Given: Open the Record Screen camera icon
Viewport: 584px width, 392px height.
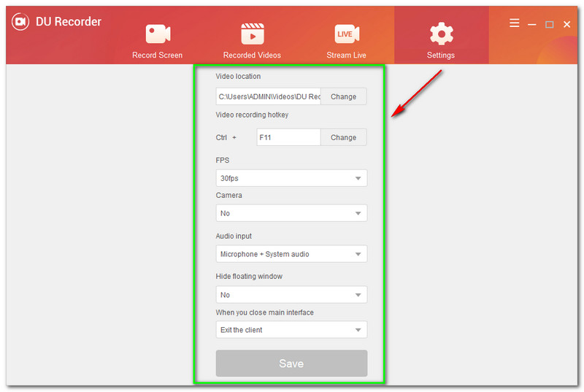Looking at the screenshot, I should (x=157, y=34).
